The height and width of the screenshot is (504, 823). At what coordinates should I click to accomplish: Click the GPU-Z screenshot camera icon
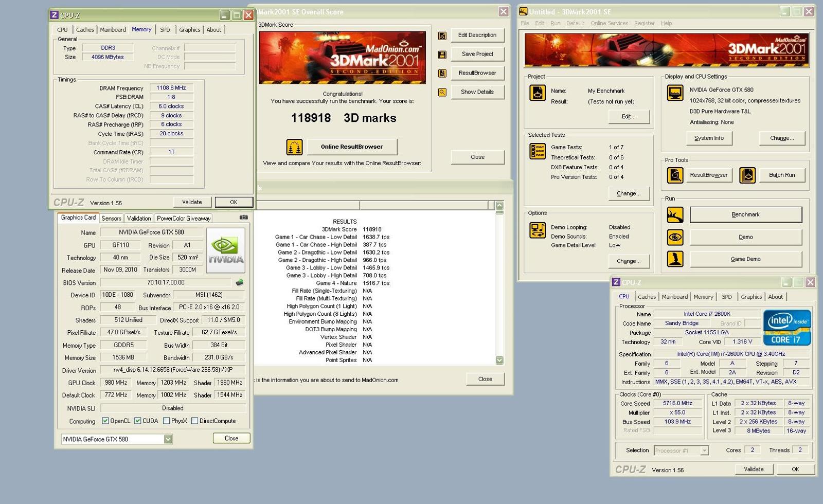click(x=243, y=218)
